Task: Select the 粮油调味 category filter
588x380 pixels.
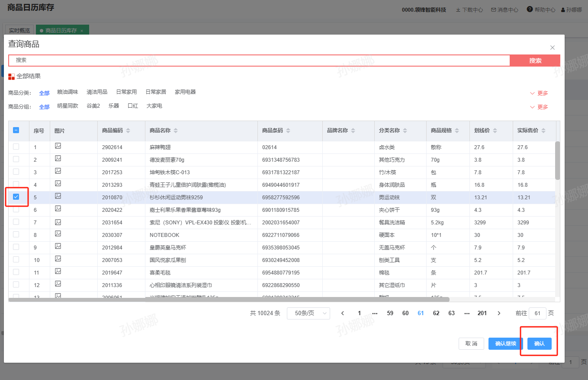Action: [x=67, y=92]
